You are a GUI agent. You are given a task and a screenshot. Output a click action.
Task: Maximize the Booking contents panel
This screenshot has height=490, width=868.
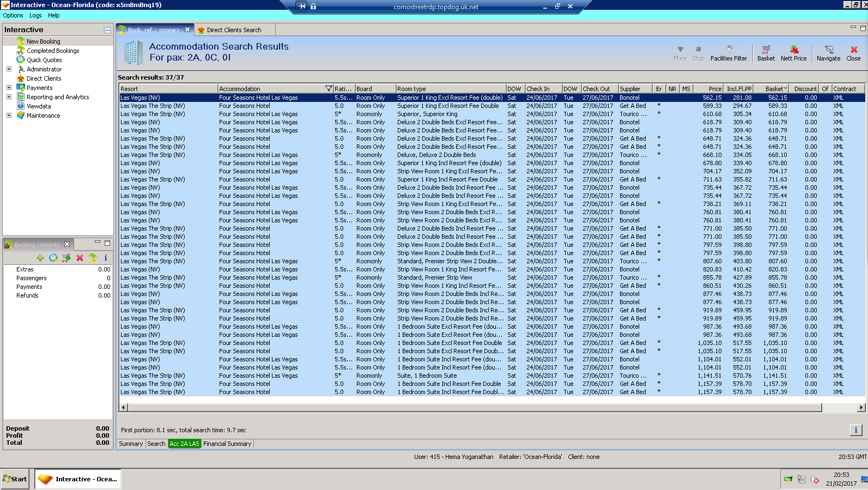pyautogui.click(x=107, y=243)
